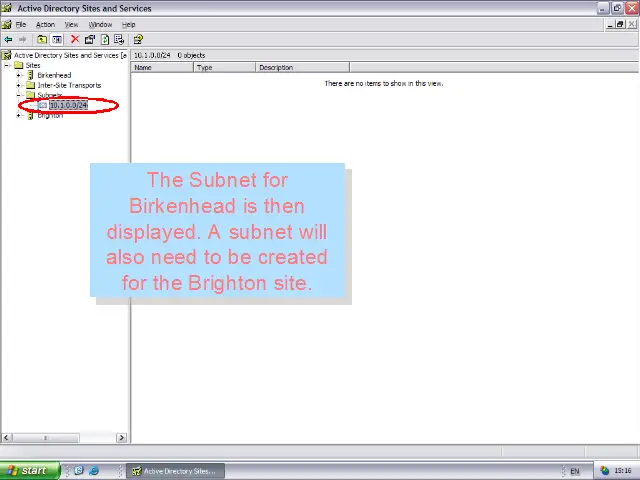Select the Sites tree label
Screen dimensions: 640x480
(x=33, y=65)
